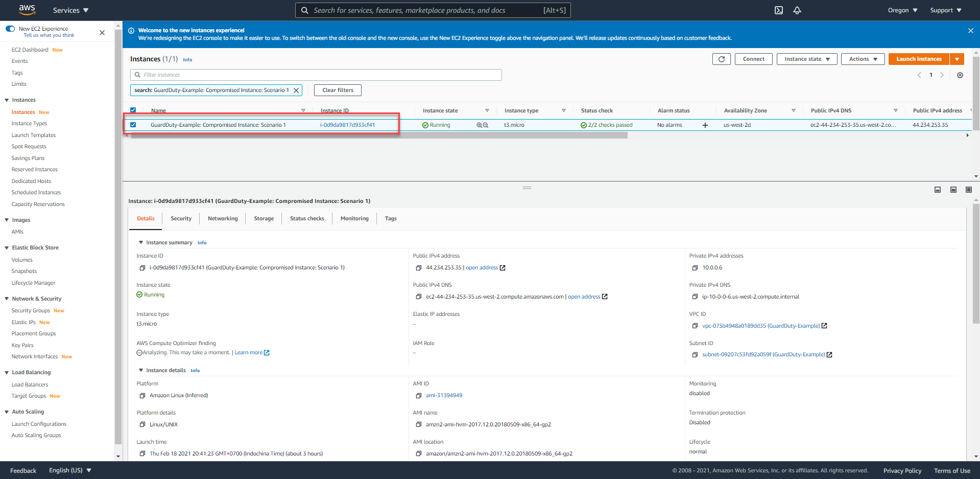980x479 pixels.
Task: Click the Connect button
Action: tap(754, 59)
